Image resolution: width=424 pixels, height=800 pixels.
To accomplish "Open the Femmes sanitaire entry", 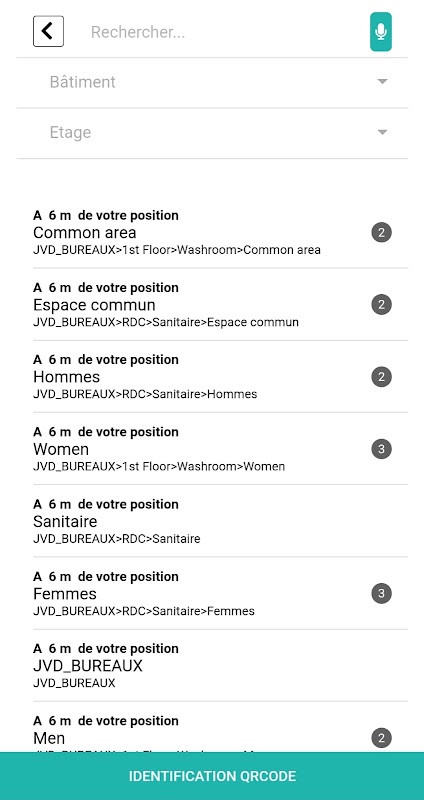I will coord(212,593).
